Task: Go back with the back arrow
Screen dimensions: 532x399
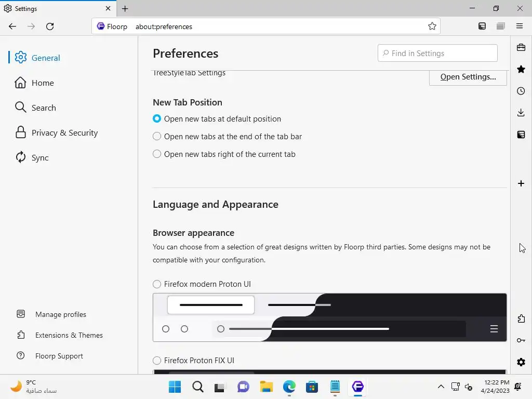Action: (x=12, y=26)
